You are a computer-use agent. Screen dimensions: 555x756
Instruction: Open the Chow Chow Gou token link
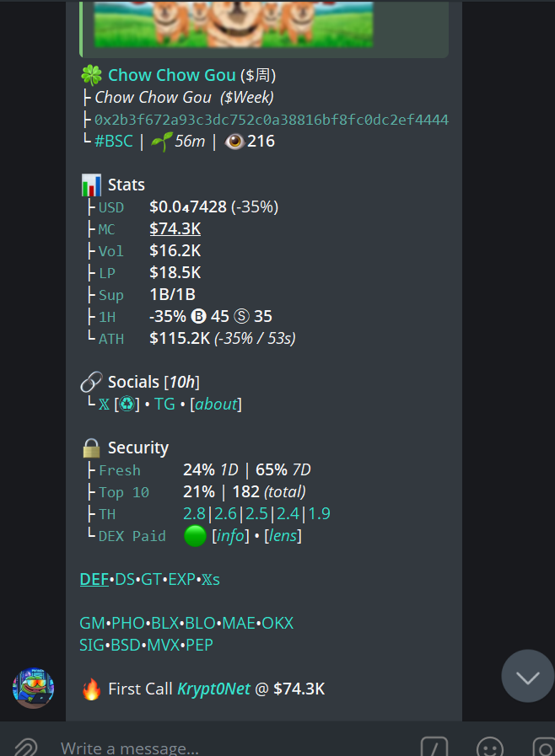tap(172, 75)
